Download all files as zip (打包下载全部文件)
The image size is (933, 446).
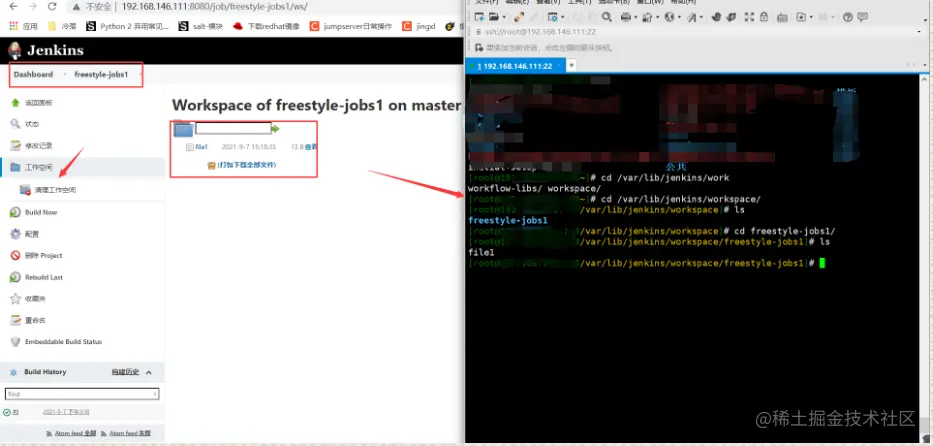(x=246, y=165)
